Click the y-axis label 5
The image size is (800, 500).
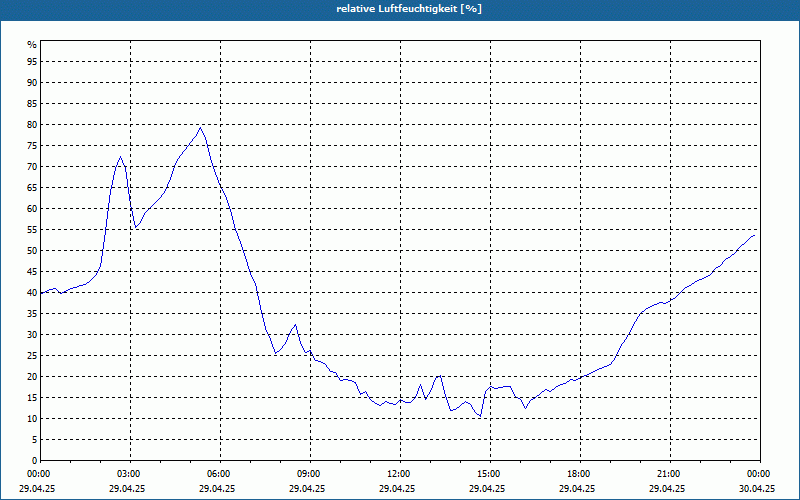35,439
